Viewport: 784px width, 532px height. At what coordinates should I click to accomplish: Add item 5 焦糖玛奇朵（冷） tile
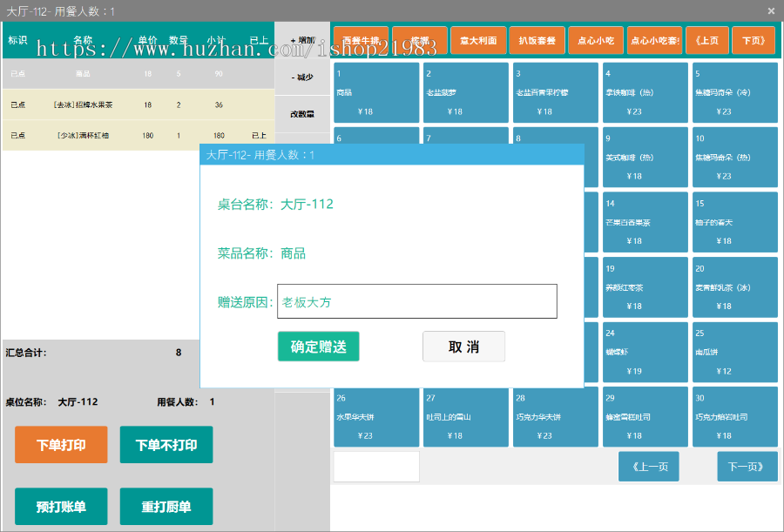[734, 92]
